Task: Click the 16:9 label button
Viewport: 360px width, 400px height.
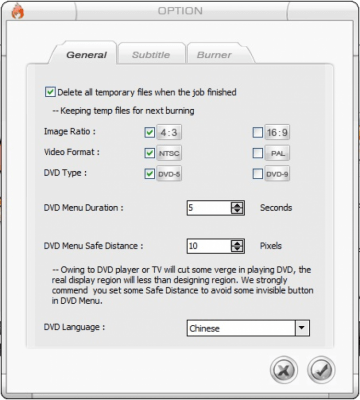Action: tap(277, 133)
